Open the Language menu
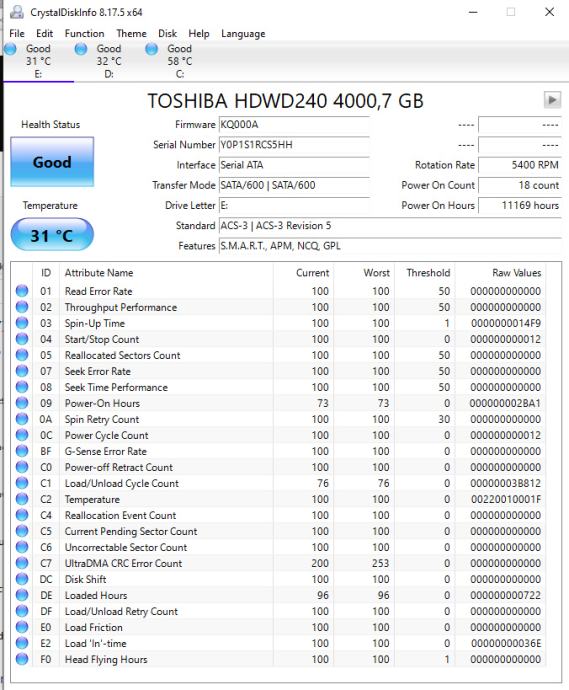 coord(243,34)
